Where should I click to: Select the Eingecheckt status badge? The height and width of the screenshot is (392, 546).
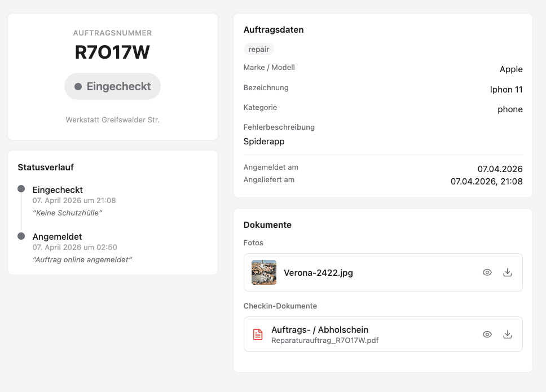pos(113,86)
